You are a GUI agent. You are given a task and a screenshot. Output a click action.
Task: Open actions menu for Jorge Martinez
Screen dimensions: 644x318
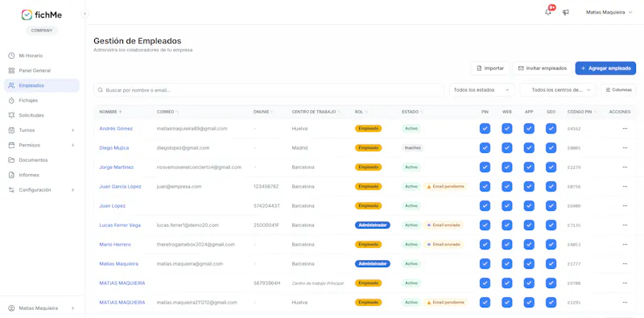click(625, 167)
